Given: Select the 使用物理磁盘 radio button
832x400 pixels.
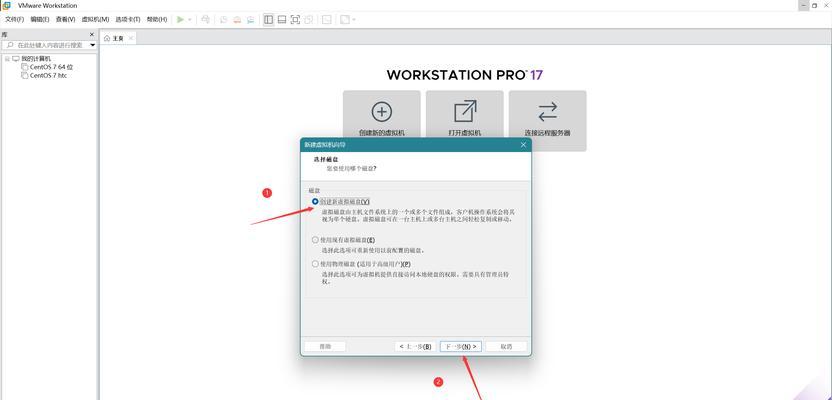Looking at the screenshot, I should tap(315, 264).
